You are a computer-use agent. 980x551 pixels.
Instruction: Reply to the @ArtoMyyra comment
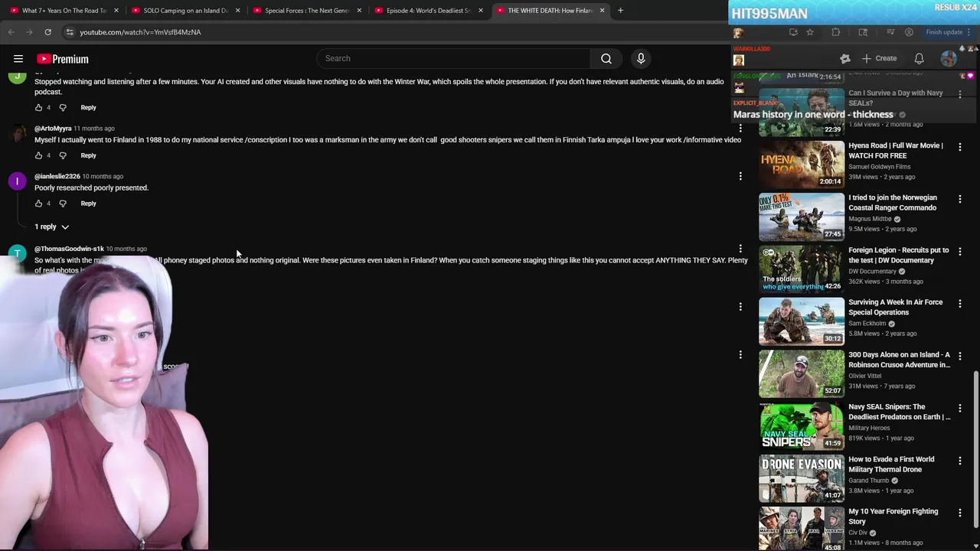pyautogui.click(x=88, y=155)
